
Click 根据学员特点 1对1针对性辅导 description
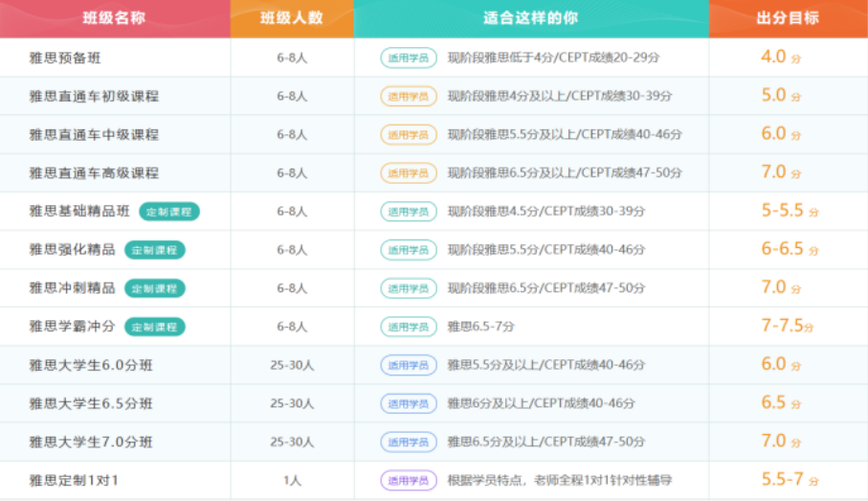pos(560,481)
